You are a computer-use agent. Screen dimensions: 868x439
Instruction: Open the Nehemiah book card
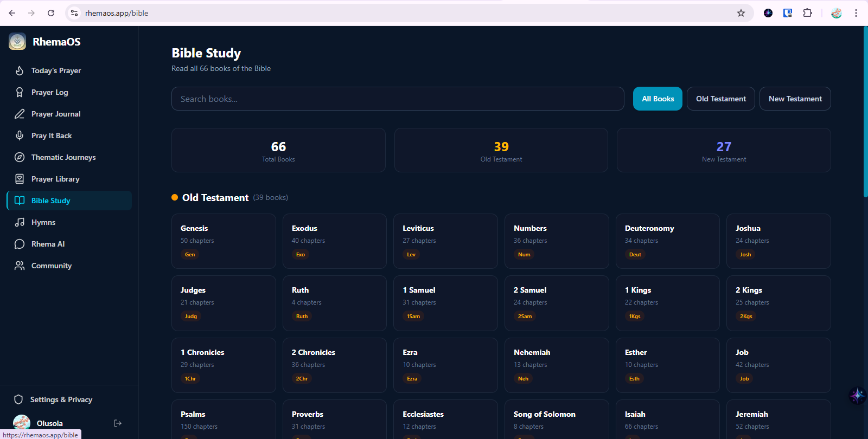point(557,365)
